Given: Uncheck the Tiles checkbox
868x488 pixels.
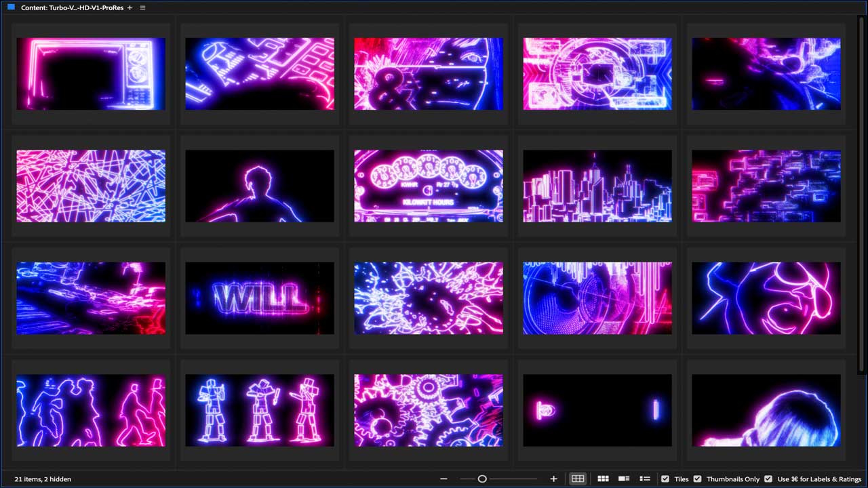Looking at the screenshot, I should pos(665,479).
